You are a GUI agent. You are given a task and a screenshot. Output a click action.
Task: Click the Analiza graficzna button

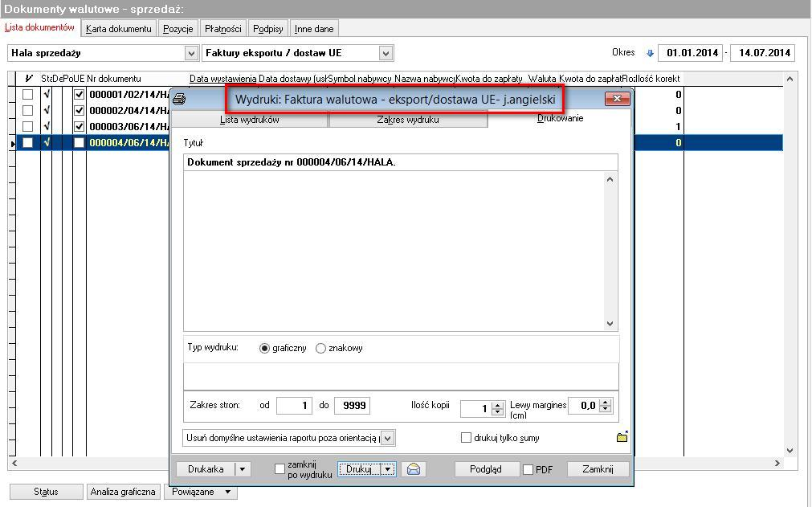pyautogui.click(x=123, y=492)
